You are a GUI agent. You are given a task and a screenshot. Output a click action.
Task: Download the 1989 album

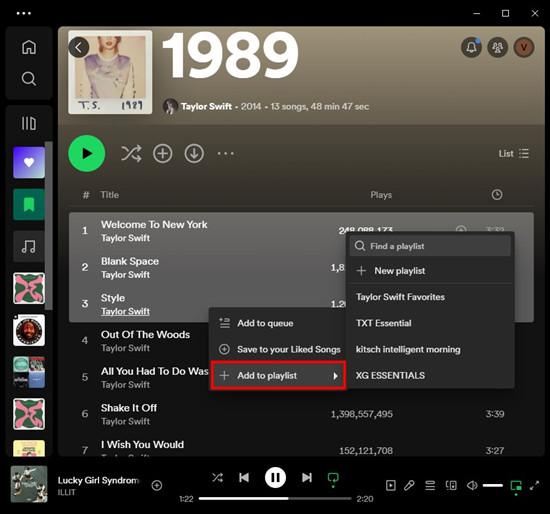point(194,153)
